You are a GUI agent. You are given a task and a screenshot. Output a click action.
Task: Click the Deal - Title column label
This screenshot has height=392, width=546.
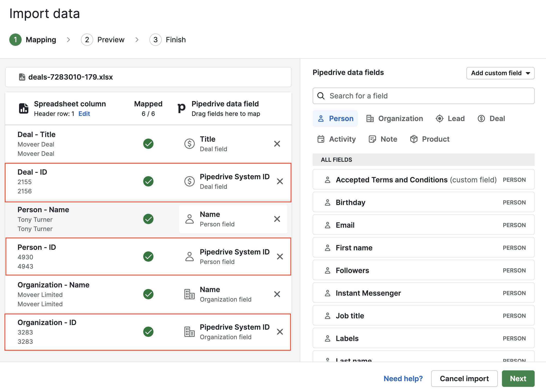tap(37, 134)
